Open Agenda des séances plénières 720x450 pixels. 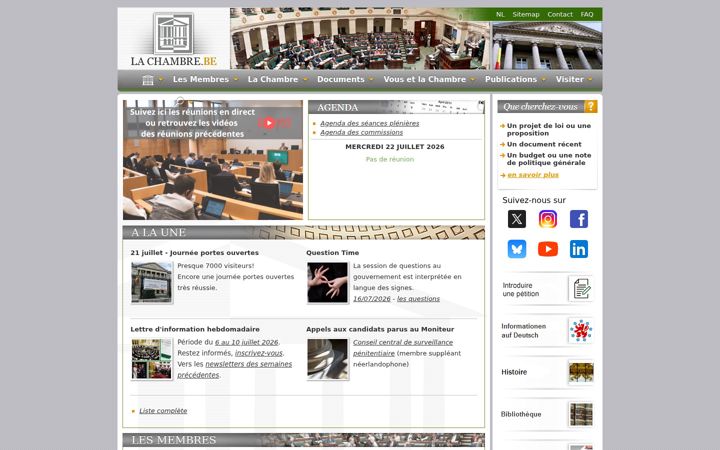pyautogui.click(x=369, y=123)
